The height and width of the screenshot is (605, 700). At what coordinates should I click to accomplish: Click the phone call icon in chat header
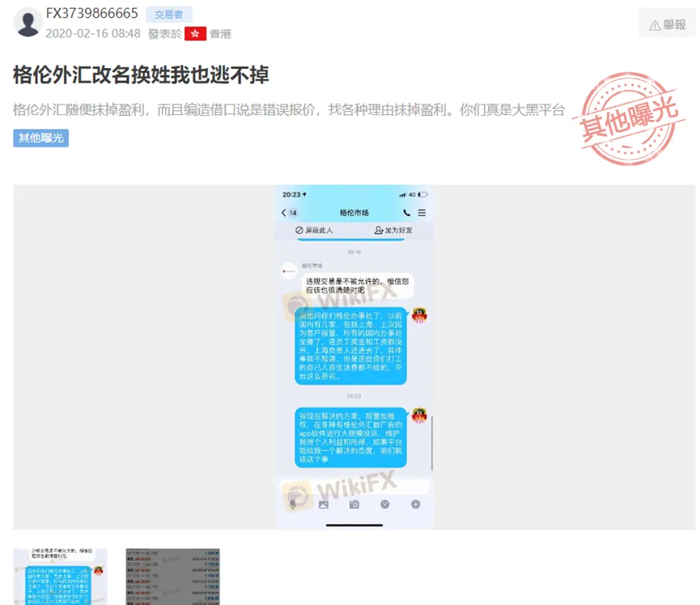pos(406,213)
